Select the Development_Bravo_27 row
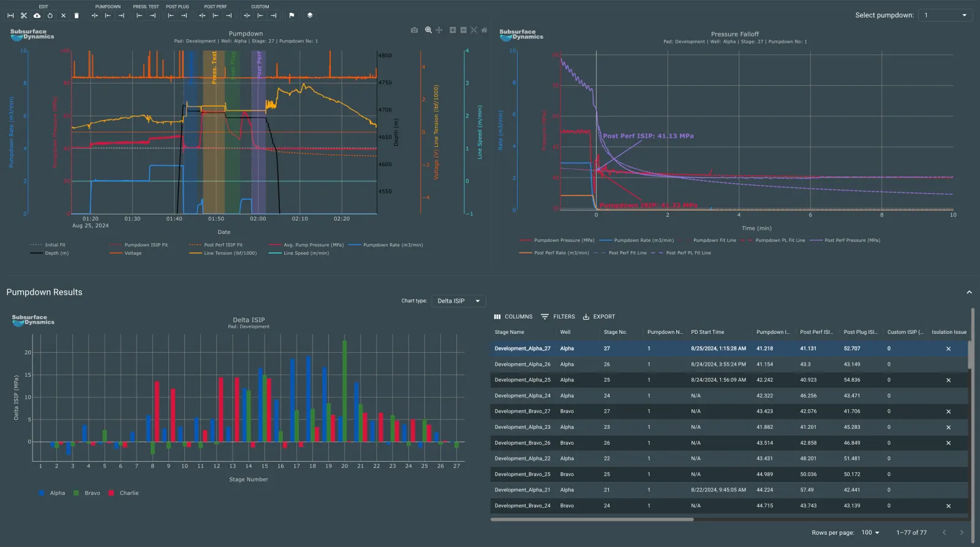Image resolution: width=980 pixels, height=547 pixels. (x=729, y=411)
